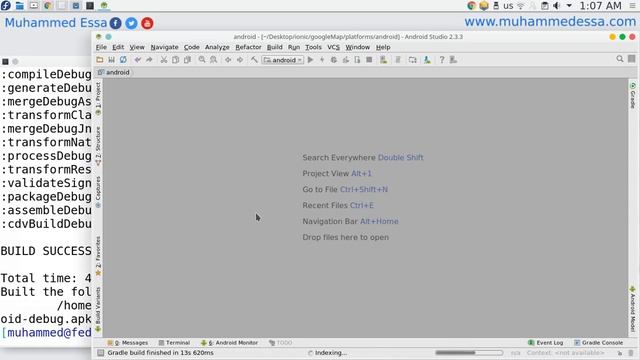Click Gradle build finished status message

pyautogui.click(x=160, y=353)
